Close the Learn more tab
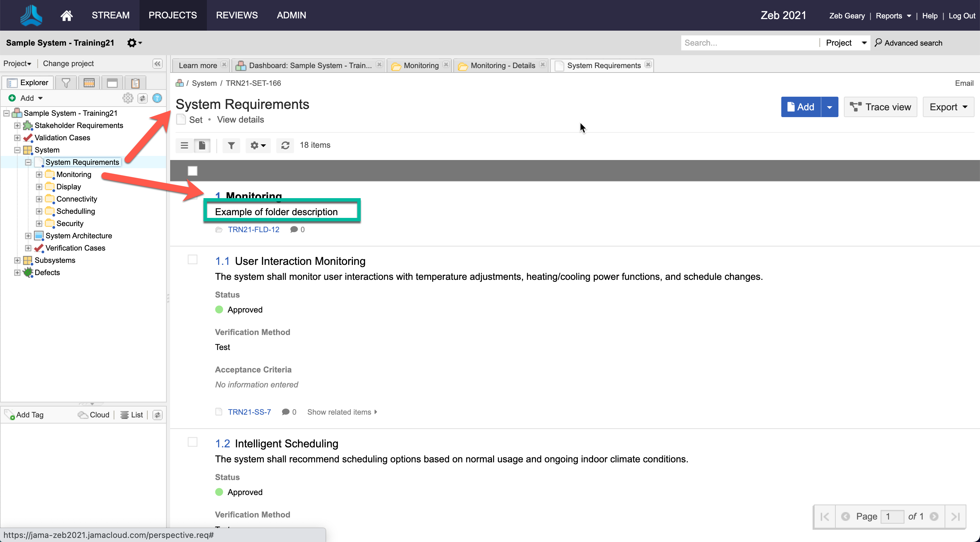The image size is (980, 542). 224,65
